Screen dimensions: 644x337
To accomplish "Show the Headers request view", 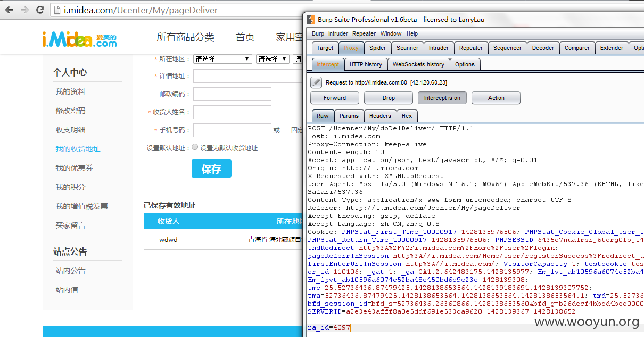I will 380,116.
